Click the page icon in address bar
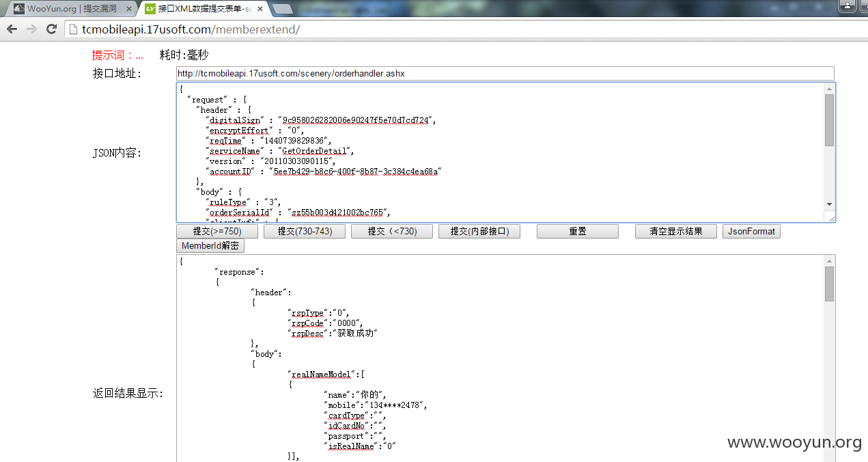The height and width of the screenshot is (462, 868). coord(74,29)
